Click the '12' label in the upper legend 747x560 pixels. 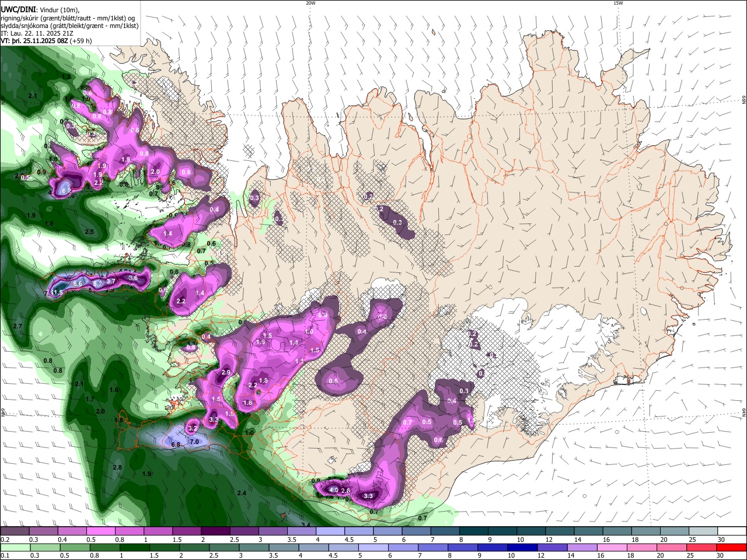point(549,540)
